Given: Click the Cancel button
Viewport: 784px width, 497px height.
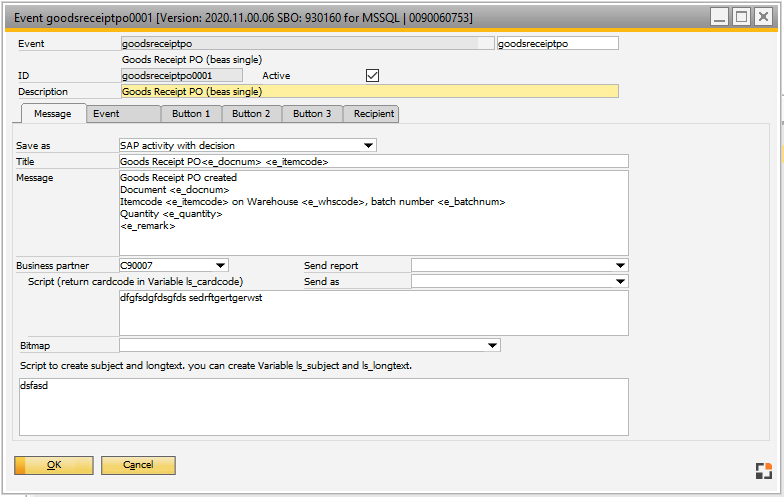Looking at the screenshot, I should (x=139, y=465).
